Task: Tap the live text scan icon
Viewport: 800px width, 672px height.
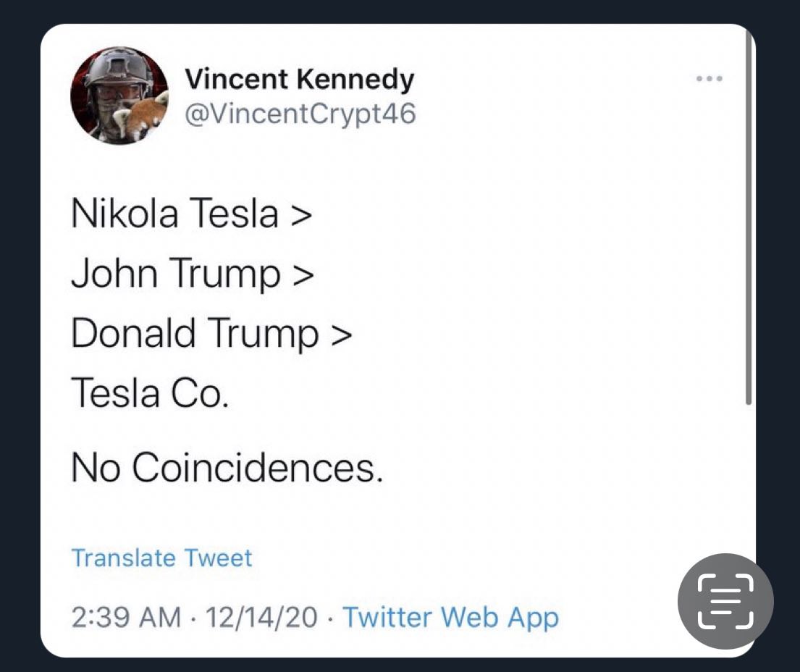Action: [x=725, y=601]
